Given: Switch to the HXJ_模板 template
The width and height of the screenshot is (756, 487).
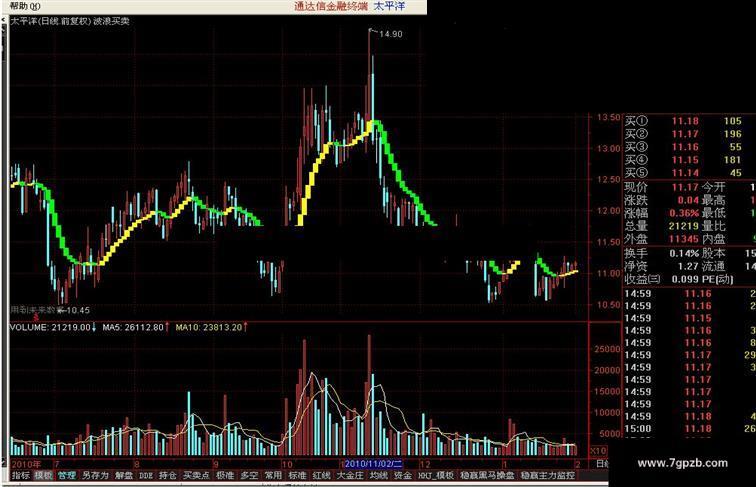Looking at the screenshot, I should [436, 475].
